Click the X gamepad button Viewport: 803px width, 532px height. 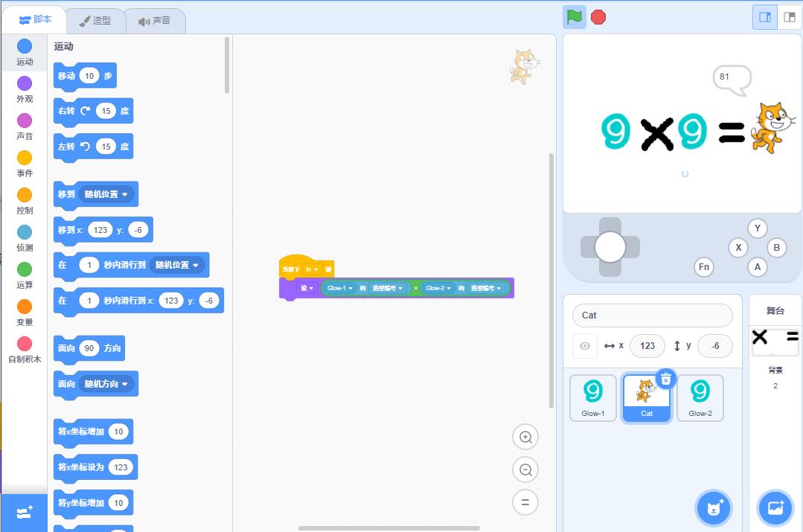coord(738,248)
